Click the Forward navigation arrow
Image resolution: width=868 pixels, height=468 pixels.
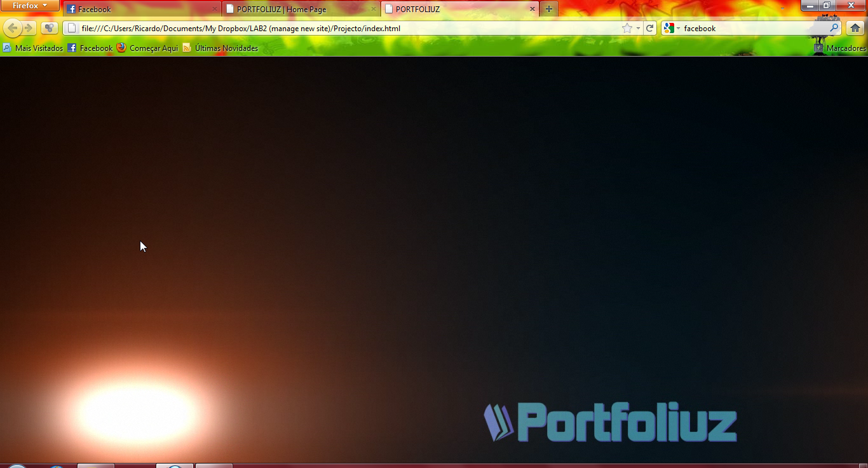[x=29, y=28]
